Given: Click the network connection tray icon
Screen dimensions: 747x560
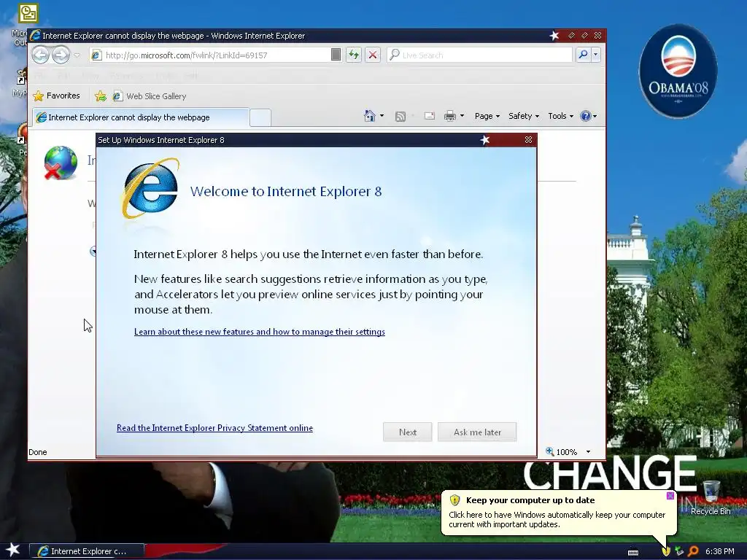Looking at the screenshot, I should click(679, 551).
